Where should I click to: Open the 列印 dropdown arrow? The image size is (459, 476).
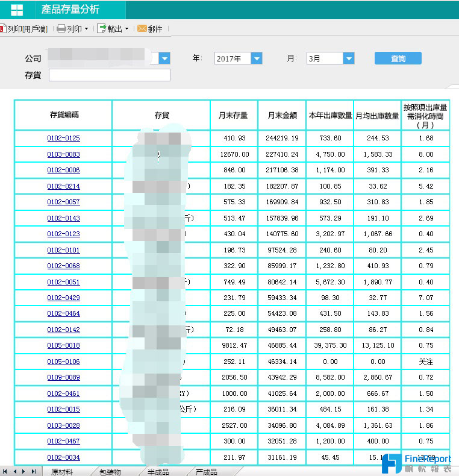coord(86,29)
